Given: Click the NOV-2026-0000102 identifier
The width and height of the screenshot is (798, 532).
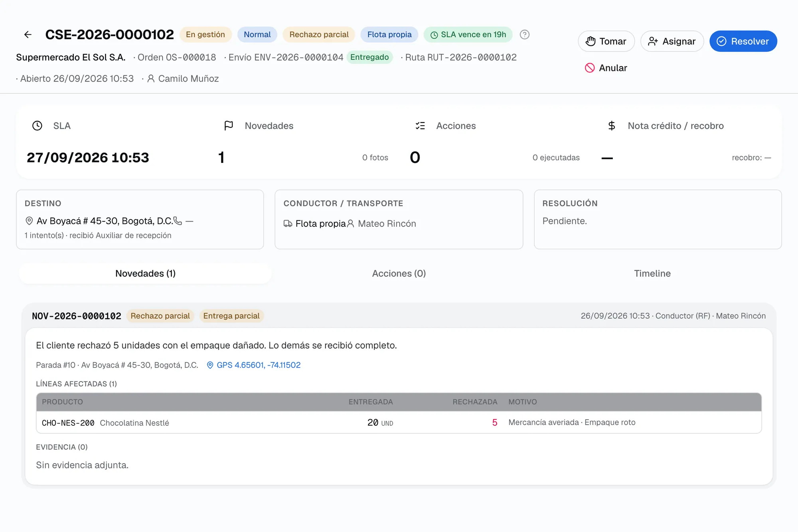Looking at the screenshot, I should click(77, 316).
